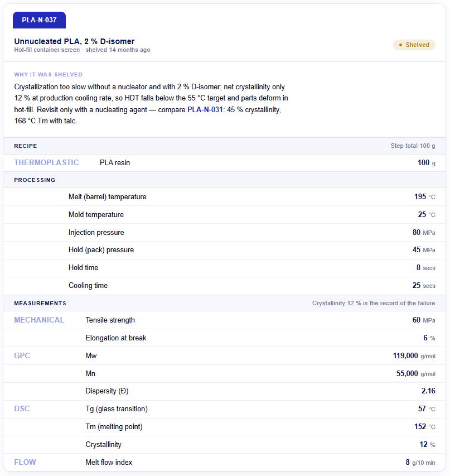Screen dimensions: 450x476
Task: Select the 8 secs hold time value
Action: (x=426, y=267)
